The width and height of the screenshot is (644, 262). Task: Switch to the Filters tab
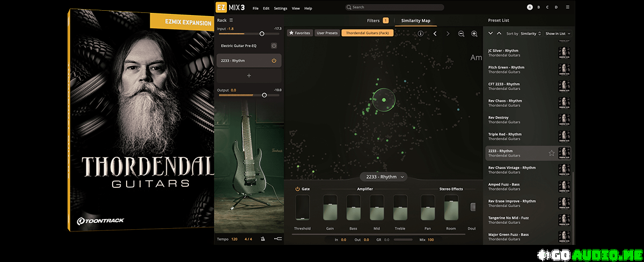point(373,20)
